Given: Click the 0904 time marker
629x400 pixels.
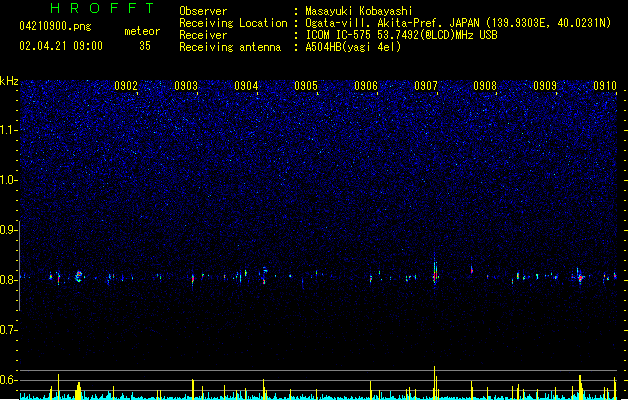Looking at the screenshot, I should tap(246, 86).
